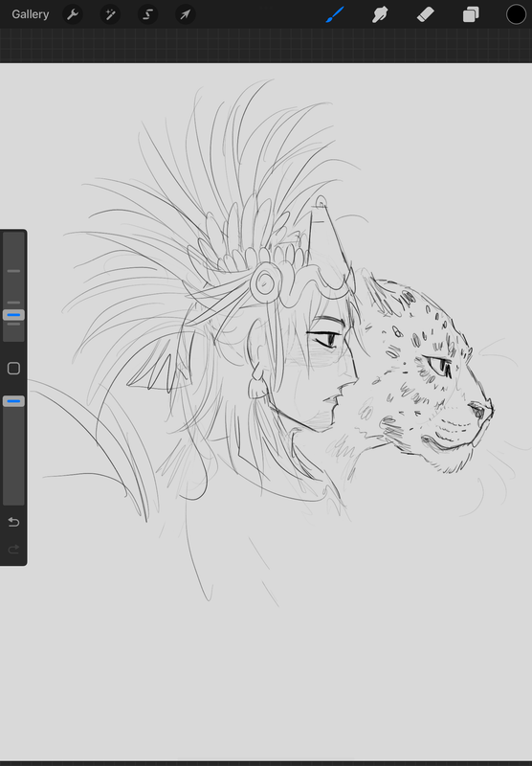The height and width of the screenshot is (766, 532).
Task: Adjust the brush size slider handle
Action: pos(13,315)
